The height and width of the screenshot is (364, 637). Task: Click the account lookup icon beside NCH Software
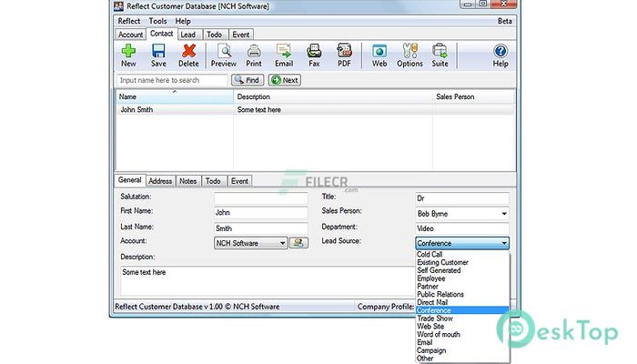298,243
